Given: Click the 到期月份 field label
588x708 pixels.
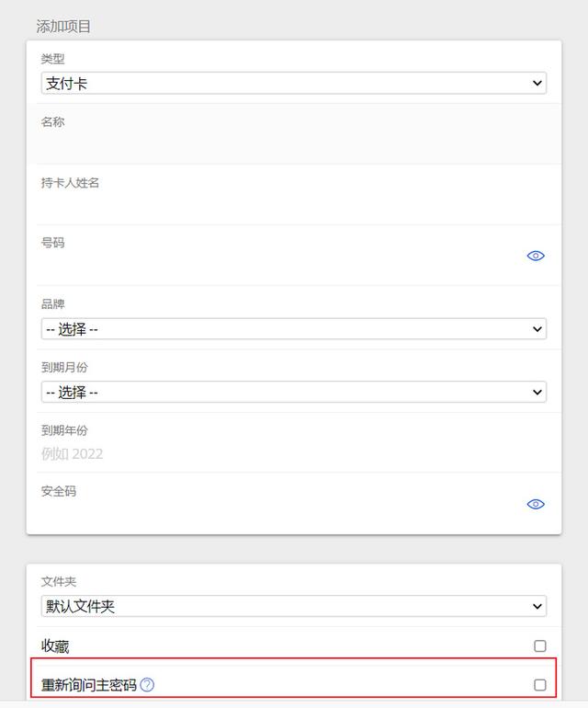Looking at the screenshot, I should [64, 368].
